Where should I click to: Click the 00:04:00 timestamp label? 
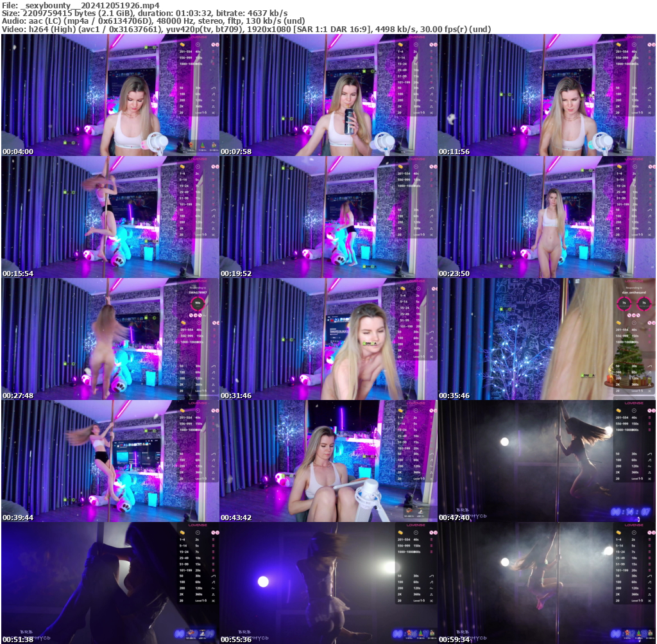[18, 152]
